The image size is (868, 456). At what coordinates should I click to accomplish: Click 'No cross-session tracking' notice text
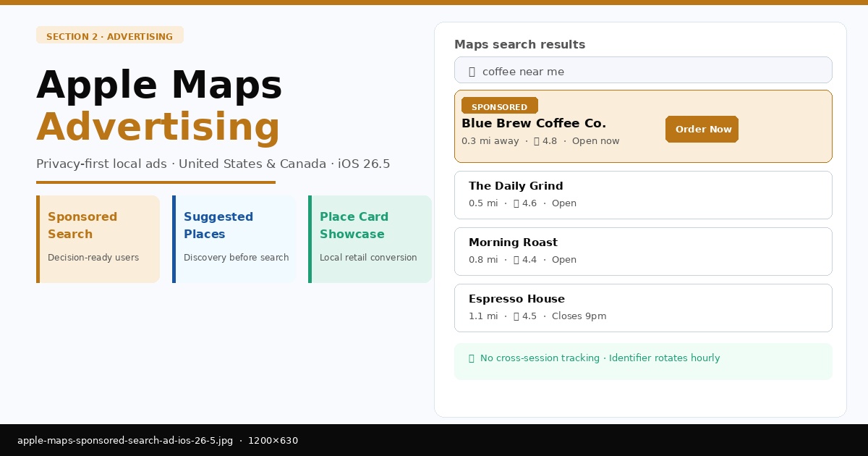tap(540, 358)
